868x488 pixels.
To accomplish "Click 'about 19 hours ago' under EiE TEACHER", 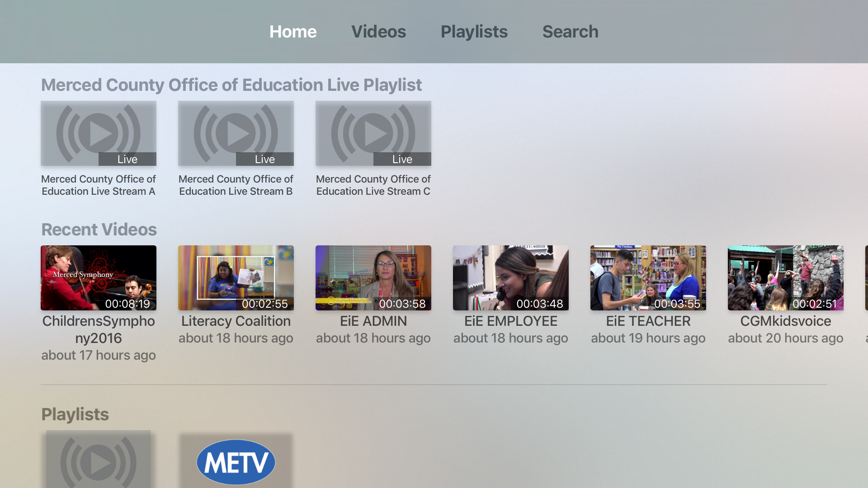I will (x=648, y=338).
